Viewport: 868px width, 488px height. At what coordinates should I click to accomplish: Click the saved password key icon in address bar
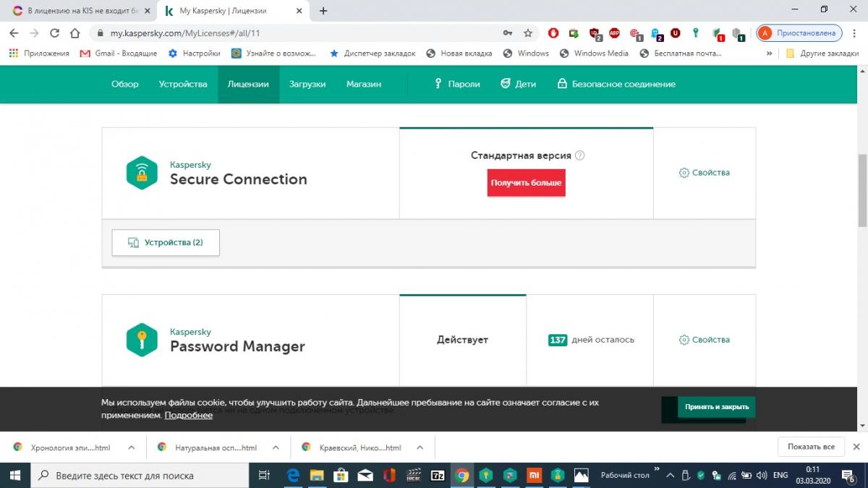pos(508,33)
